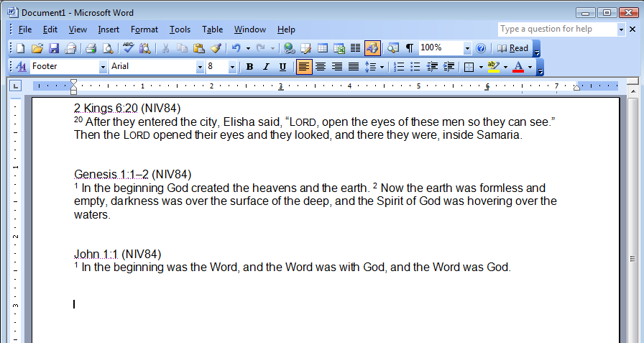Open the Format menu

144,29
